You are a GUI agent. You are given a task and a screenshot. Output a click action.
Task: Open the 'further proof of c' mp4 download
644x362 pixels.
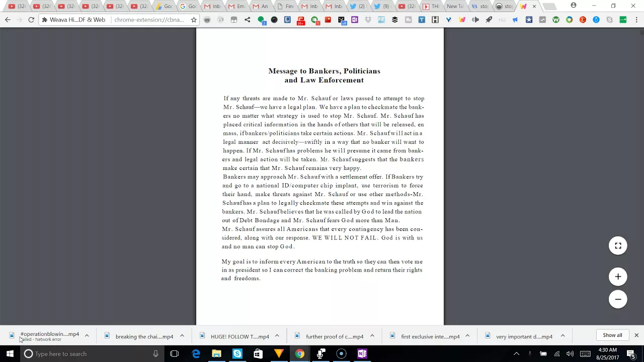click(330, 336)
